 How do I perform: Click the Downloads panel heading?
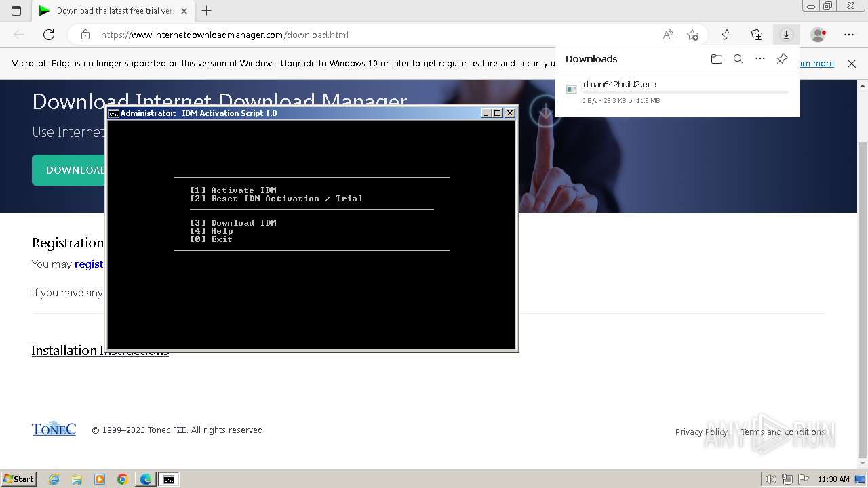[591, 59]
